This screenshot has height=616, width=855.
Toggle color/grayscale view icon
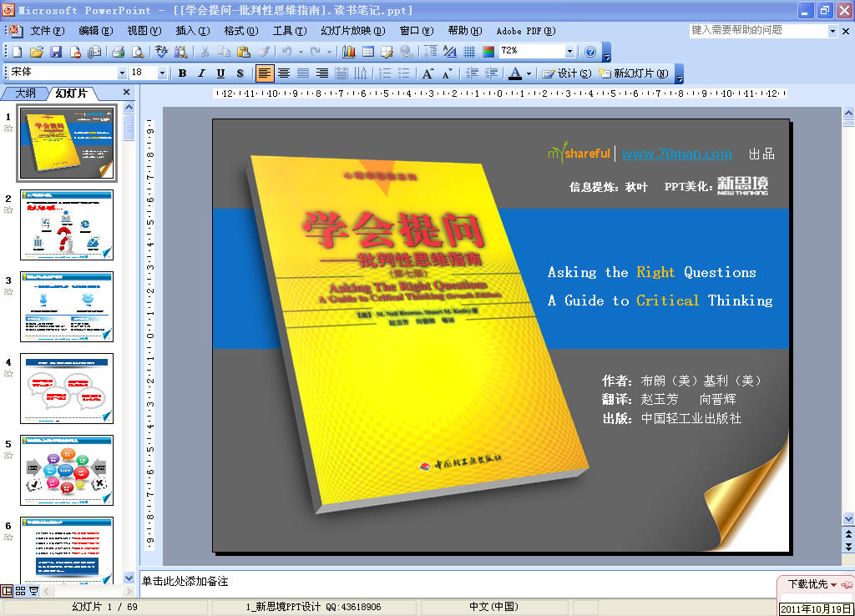tap(488, 52)
